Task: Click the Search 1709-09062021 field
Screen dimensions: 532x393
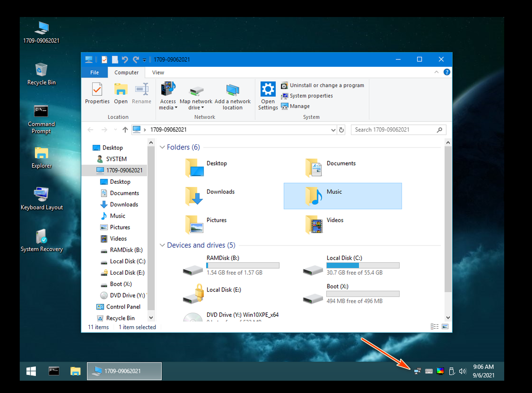Action: pos(399,130)
